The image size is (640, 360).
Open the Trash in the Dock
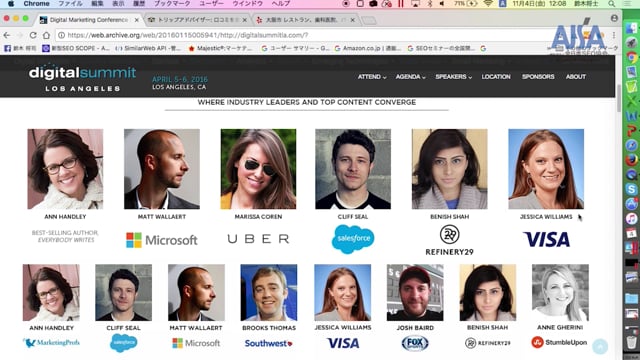click(x=631, y=341)
